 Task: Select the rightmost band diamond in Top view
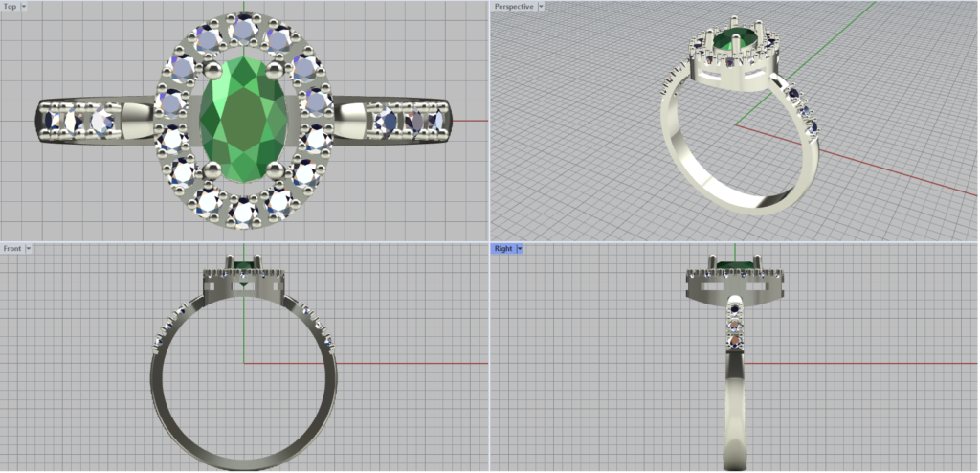(x=434, y=121)
